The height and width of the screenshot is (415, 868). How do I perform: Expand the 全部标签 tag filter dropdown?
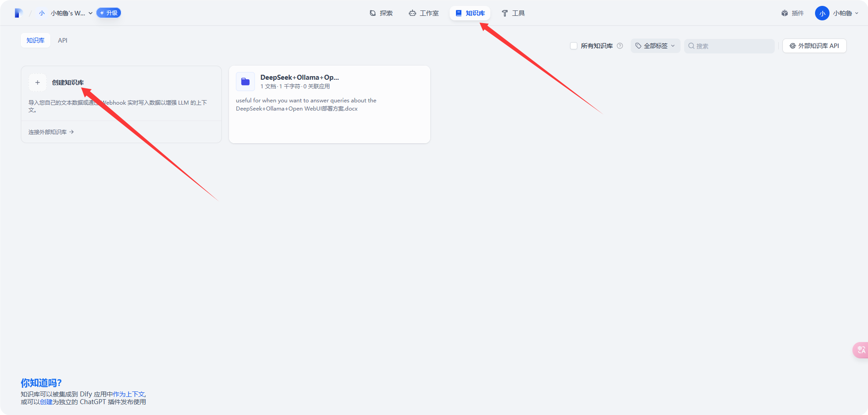tap(655, 46)
